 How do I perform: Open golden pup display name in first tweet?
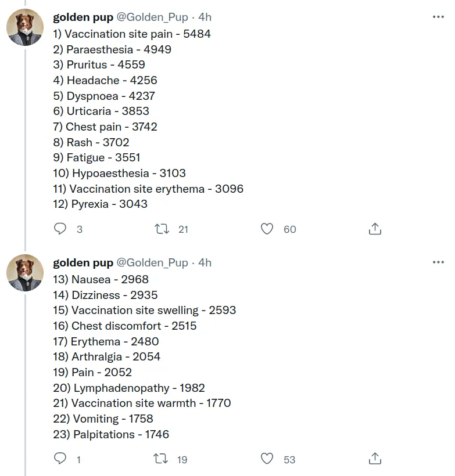pyautogui.click(x=83, y=17)
